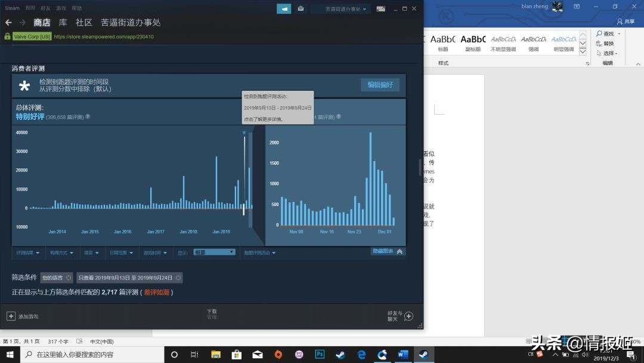Click the plus icon to add game
Screen dimensions: 644x363
coord(11,316)
